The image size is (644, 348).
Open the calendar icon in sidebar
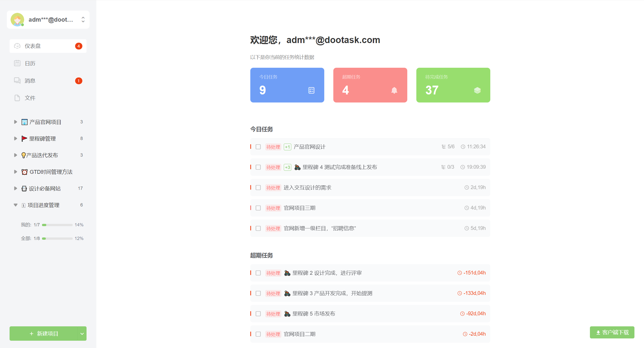[x=17, y=63]
